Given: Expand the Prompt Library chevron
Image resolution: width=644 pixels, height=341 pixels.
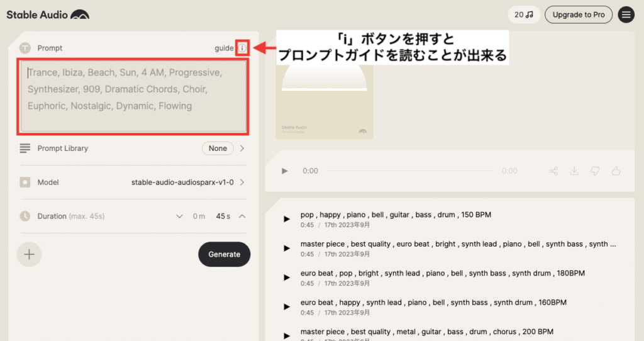Looking at the screenshot, I should point(242,148).
